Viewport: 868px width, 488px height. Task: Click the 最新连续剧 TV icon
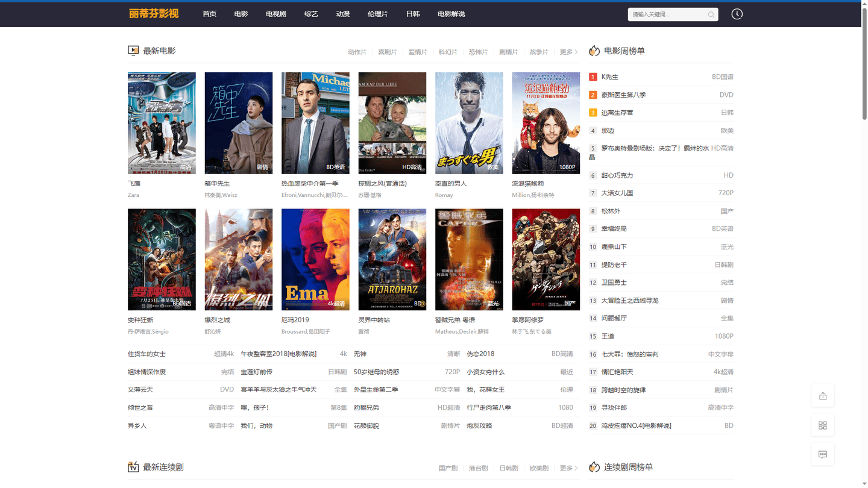pyautogui.click(x=133, y=467)
